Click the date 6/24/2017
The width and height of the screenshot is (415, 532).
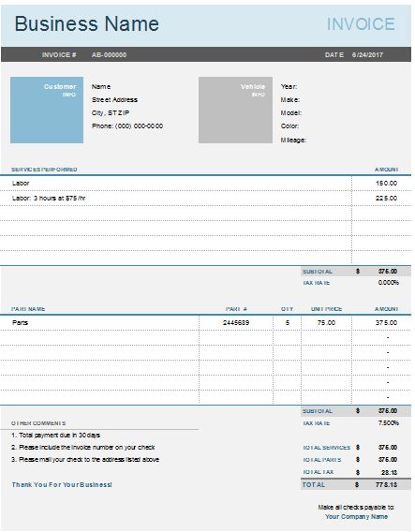367,54
